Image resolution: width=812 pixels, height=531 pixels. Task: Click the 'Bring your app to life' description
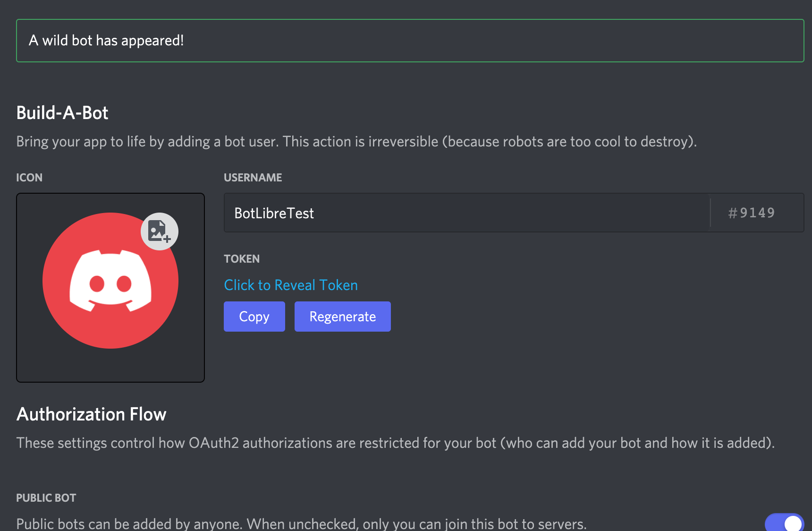pyautogui.click(x=356, y=142)
